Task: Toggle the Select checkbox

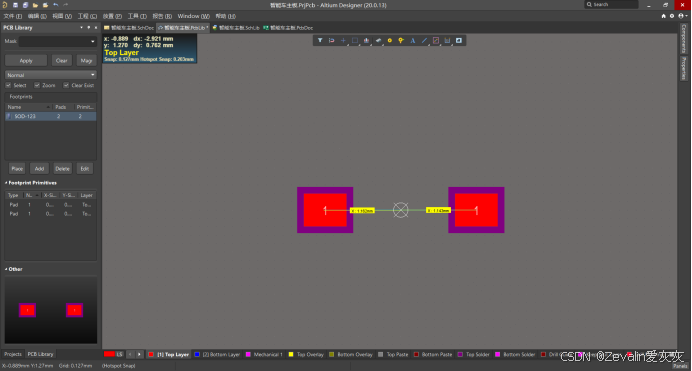Action: coord(8,85)
